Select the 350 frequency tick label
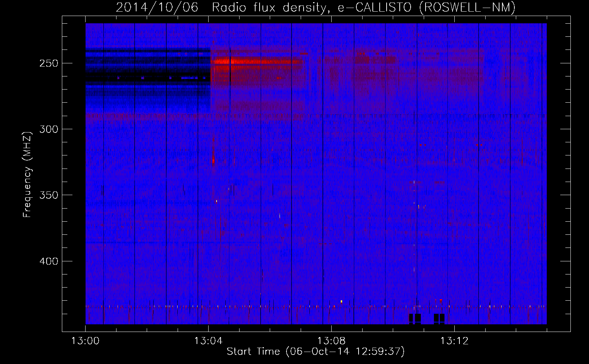589x364 pixels. (x=49, y=195)
